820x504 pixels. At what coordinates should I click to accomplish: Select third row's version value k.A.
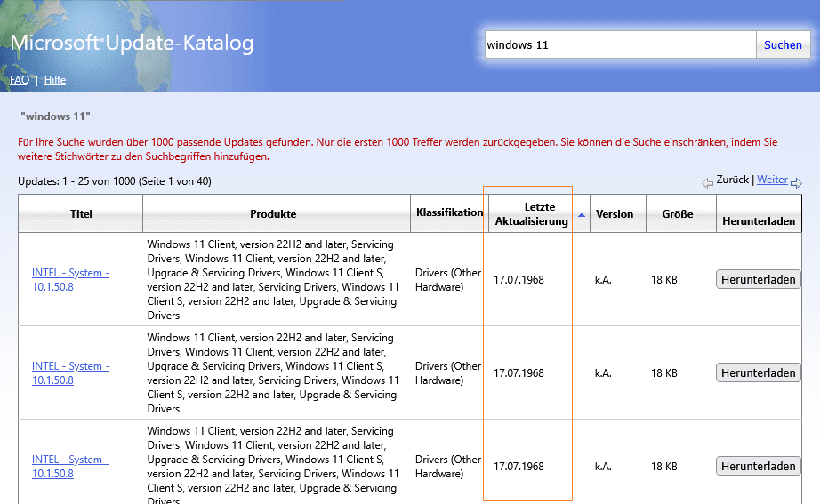[x=603, y=467]
